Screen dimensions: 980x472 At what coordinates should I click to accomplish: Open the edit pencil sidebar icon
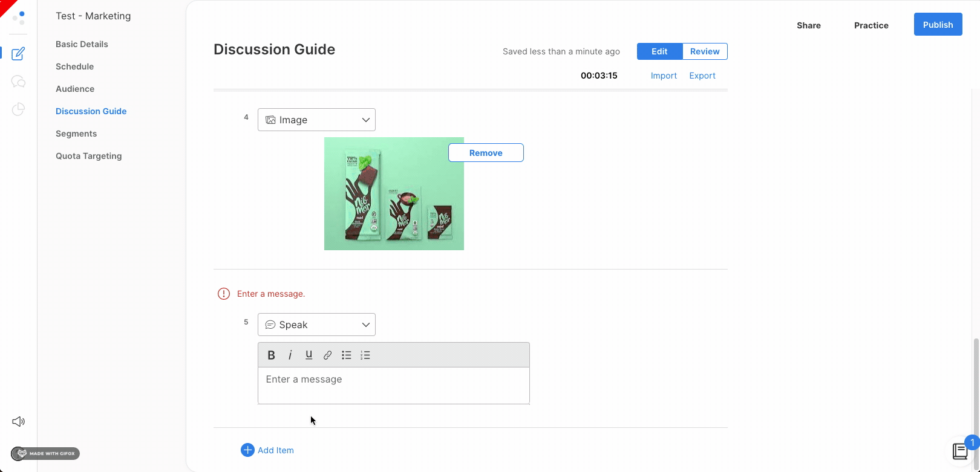(18, 53)
